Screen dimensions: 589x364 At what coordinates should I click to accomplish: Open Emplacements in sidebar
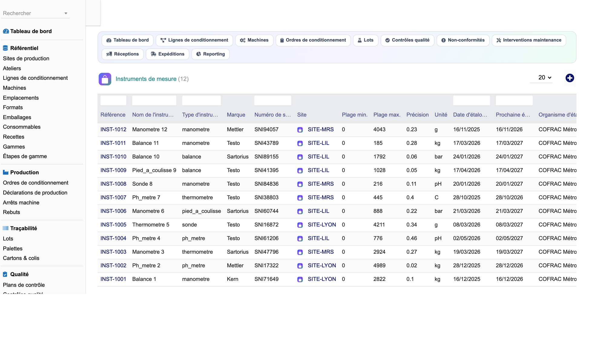coord(21,98)
